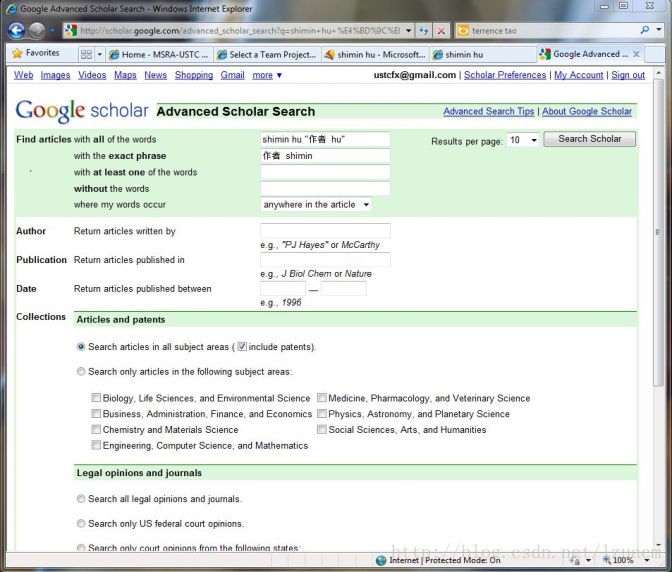Open the Quick Tabs grid icon

pyautogui.click(x=86, y=54)
